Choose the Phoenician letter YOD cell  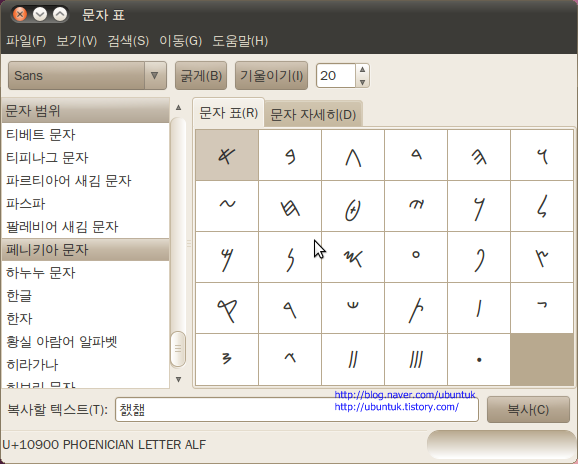[416, 206]
